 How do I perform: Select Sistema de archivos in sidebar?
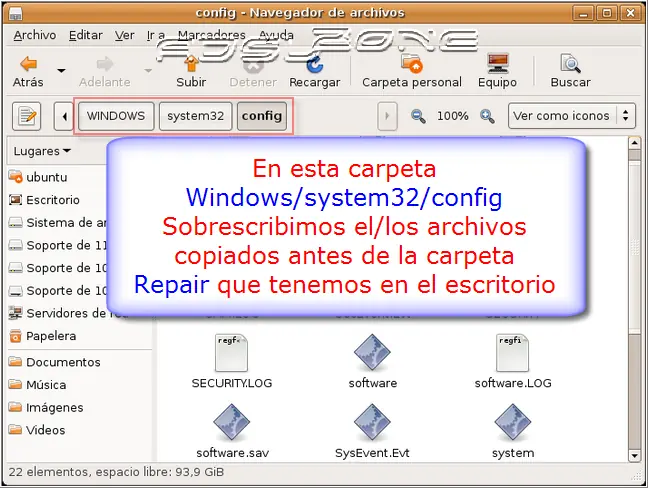point(58,223)
